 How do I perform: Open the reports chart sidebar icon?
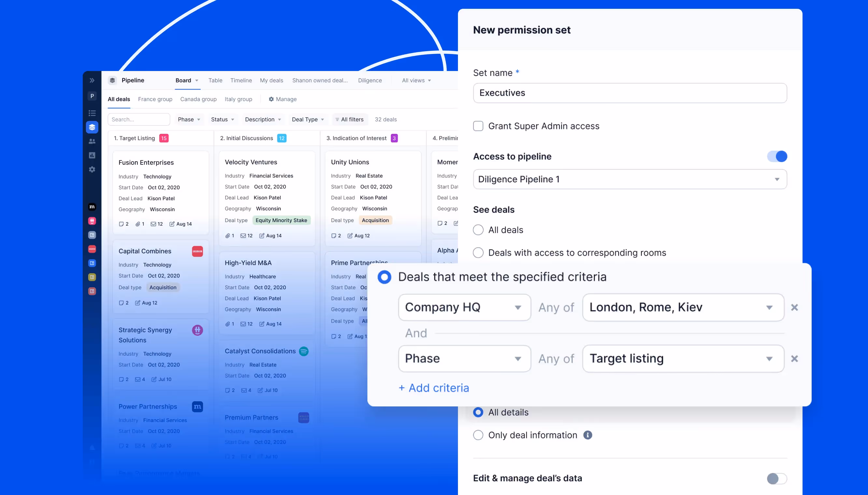(x=92, y=155)
